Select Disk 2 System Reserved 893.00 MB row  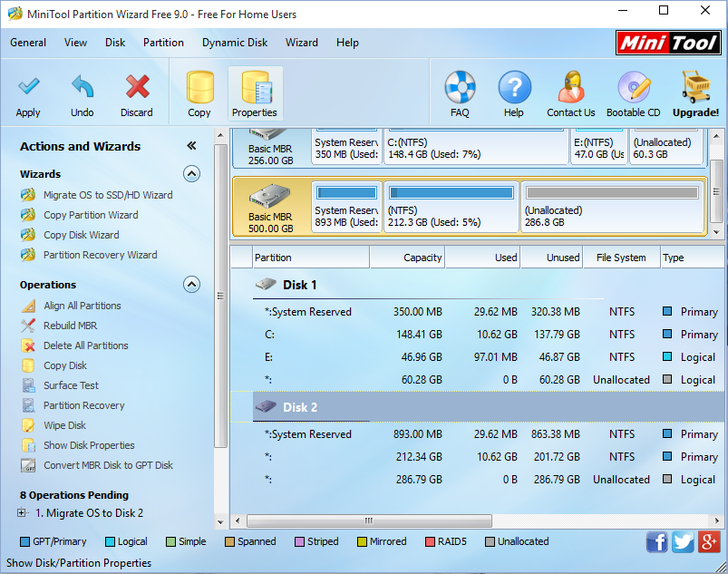tap(479, 434)
